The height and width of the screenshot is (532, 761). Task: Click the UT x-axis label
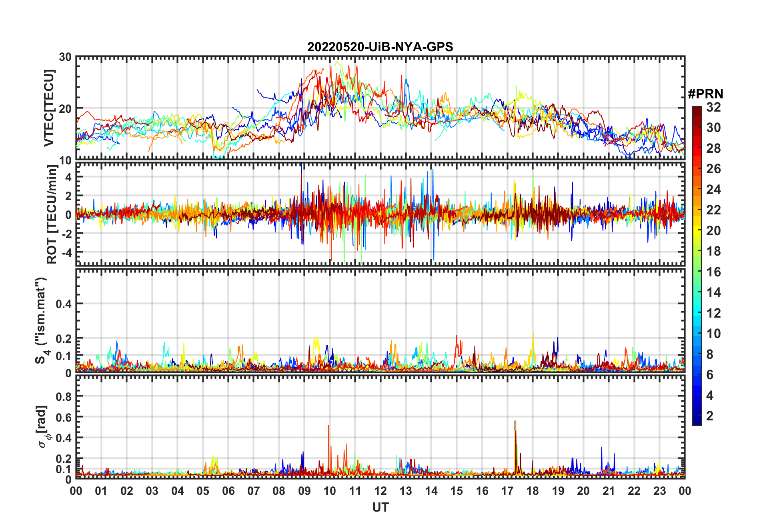pyautogui.click(x=380, y=508)
